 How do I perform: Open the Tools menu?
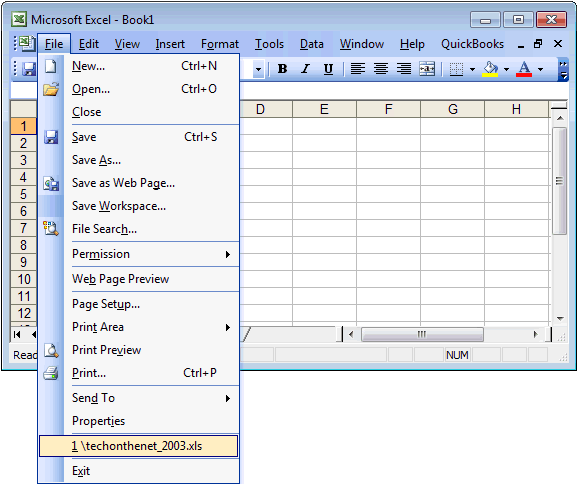269,44
